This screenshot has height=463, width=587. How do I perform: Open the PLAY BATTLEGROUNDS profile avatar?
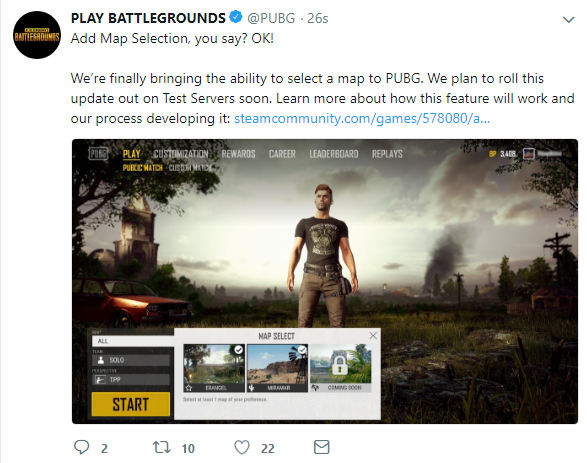37,35
